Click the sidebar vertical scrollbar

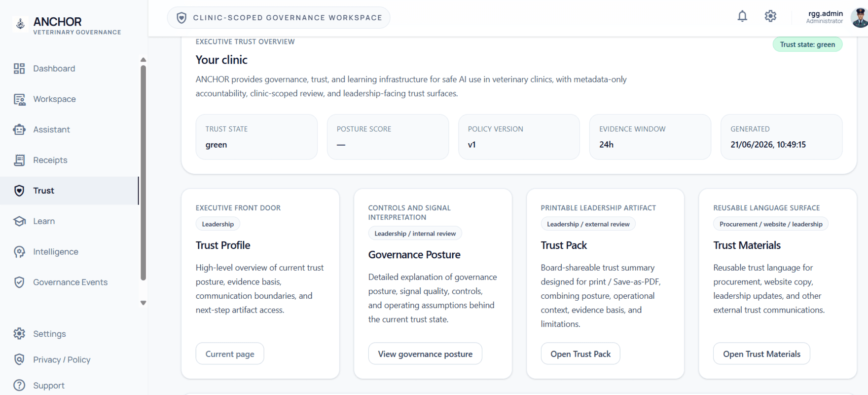tap(144, 173)
